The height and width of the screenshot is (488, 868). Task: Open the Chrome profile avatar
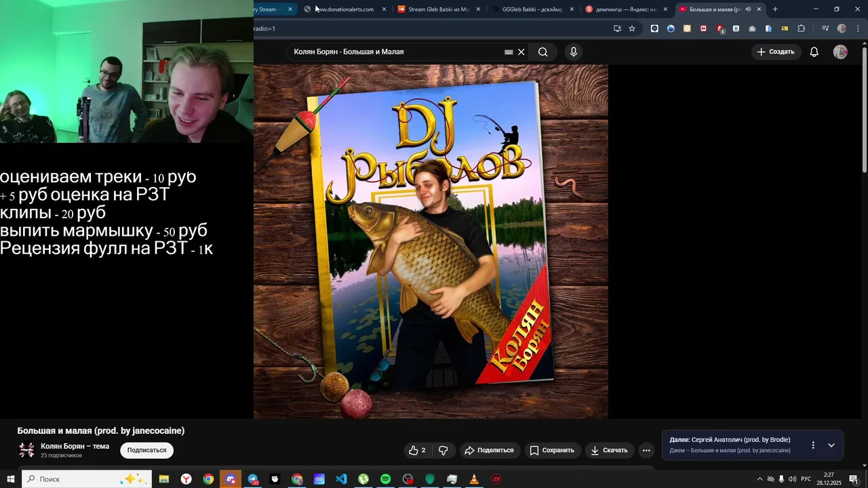(842, 28)
